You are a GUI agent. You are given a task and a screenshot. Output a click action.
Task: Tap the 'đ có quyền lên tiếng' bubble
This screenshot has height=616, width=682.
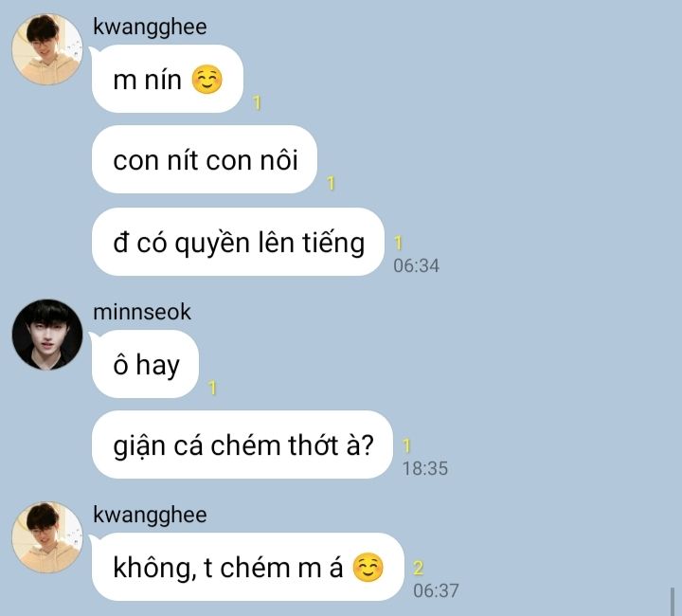click(238, 242)
